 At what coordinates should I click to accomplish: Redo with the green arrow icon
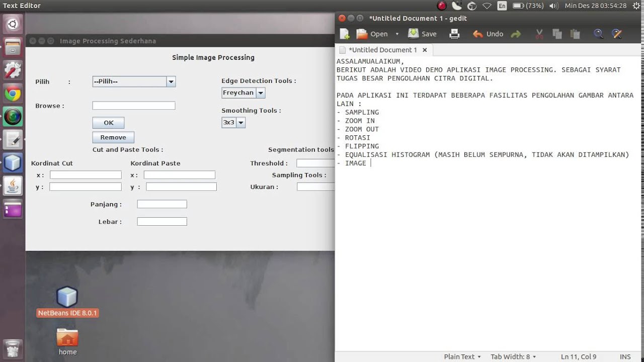516,34
